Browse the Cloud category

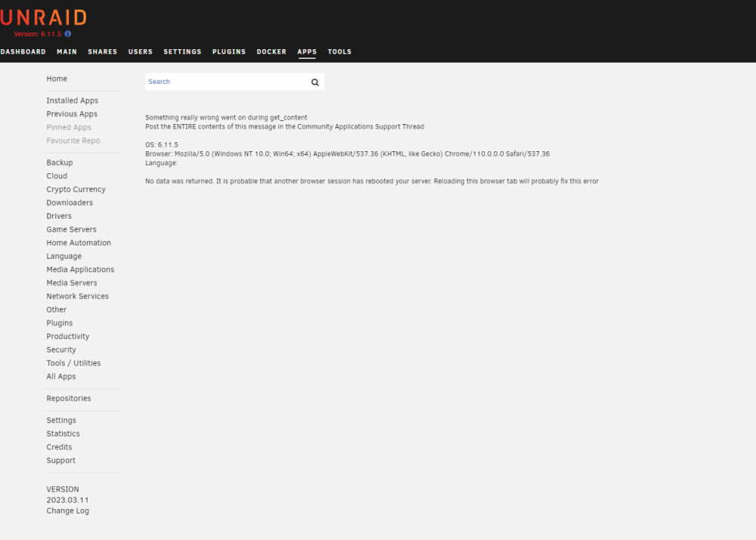click(x=57, y=176)
